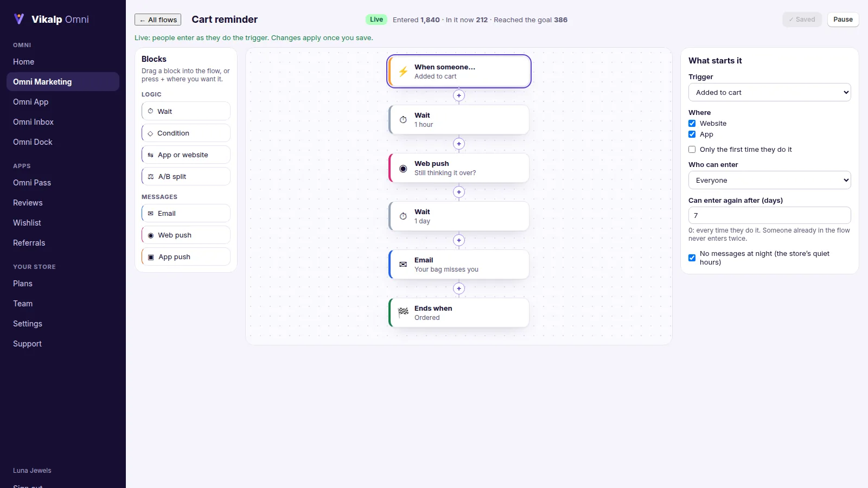
Task: Open Omni Inbox in the sidebar
Action: 63,122
